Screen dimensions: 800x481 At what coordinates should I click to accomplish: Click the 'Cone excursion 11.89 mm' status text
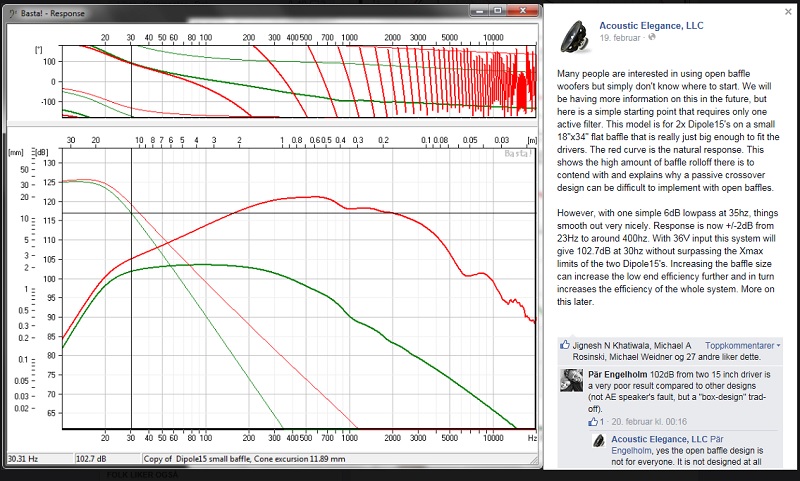pyautogui.click(x=299, y=459)
